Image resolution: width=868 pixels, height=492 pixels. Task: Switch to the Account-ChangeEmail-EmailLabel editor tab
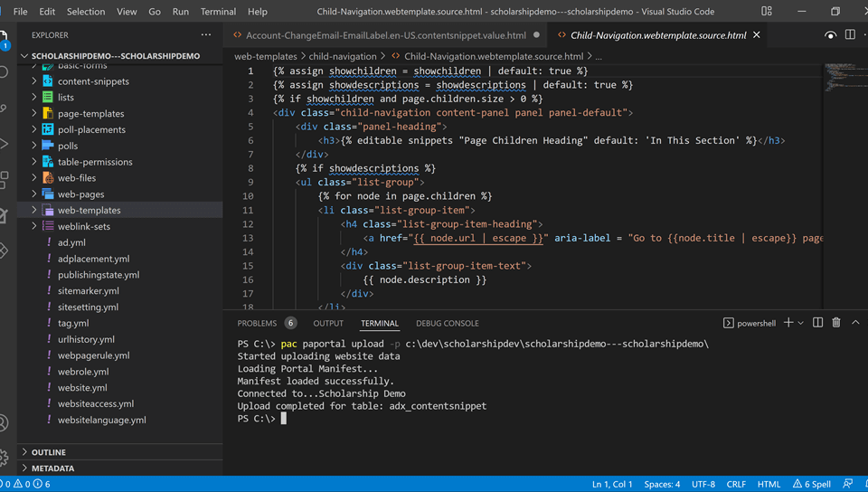[x=384, y=35]
